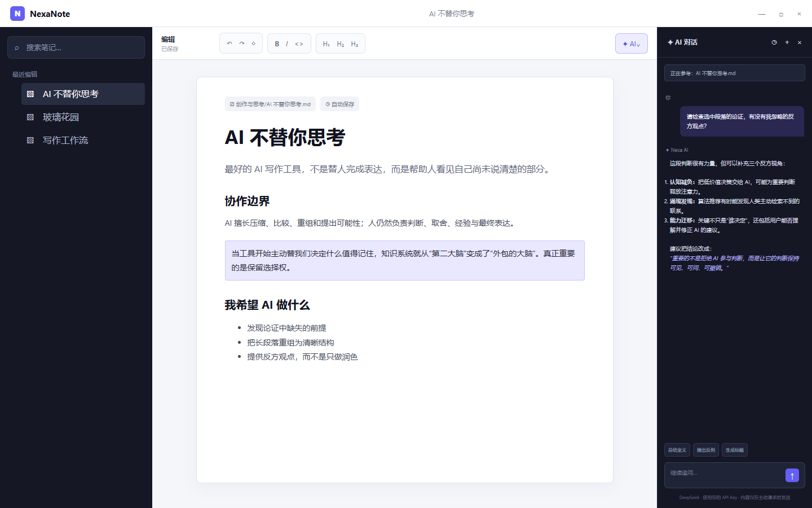The height and width of the screenshot is (508, 812).
Task: Click the AI 对话 panel title
Action: coord(682,42)
